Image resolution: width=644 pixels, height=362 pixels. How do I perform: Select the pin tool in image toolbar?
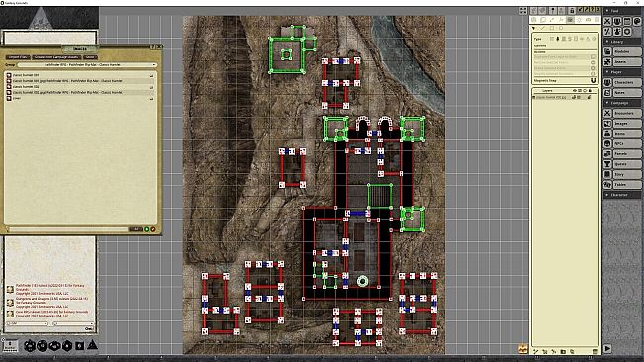tap(553, 10)
